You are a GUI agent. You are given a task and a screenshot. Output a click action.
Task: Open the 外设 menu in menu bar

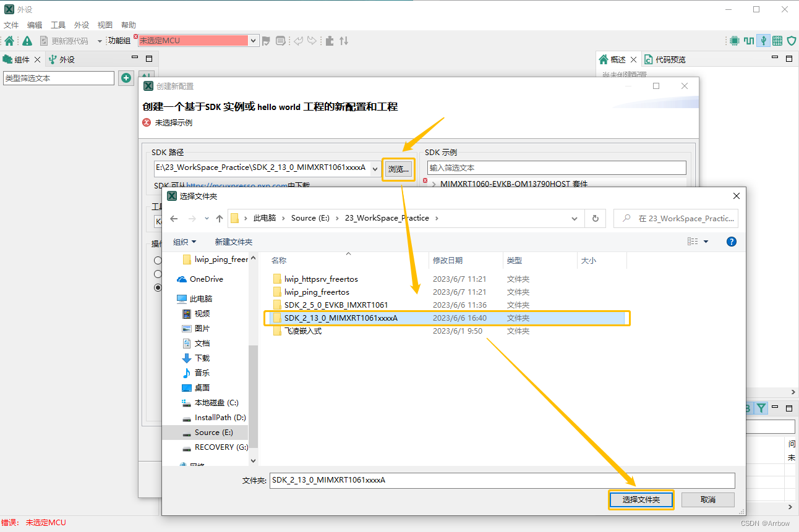[x=82, y=25]
